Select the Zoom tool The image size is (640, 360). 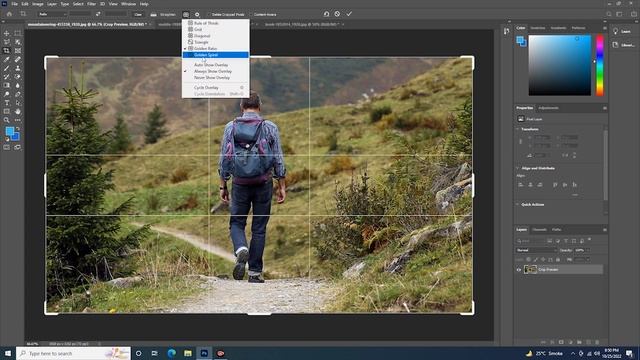click(x=7, y=120)
